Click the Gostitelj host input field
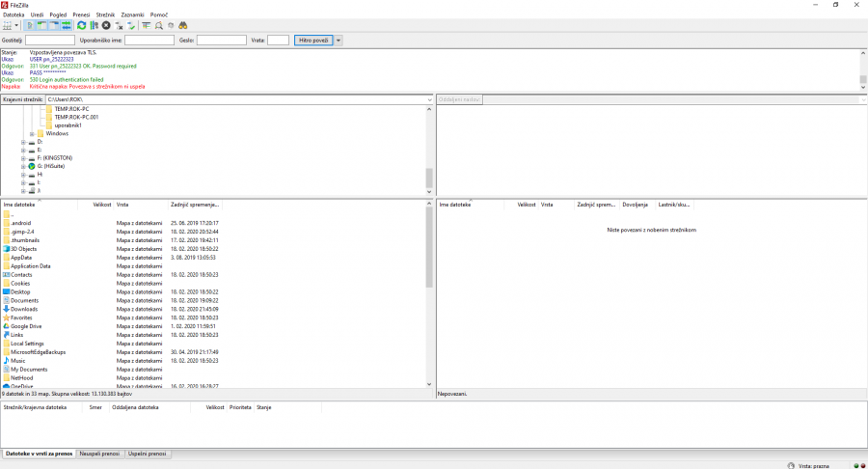This screenshot has height=469, width=868. point(50,41)
